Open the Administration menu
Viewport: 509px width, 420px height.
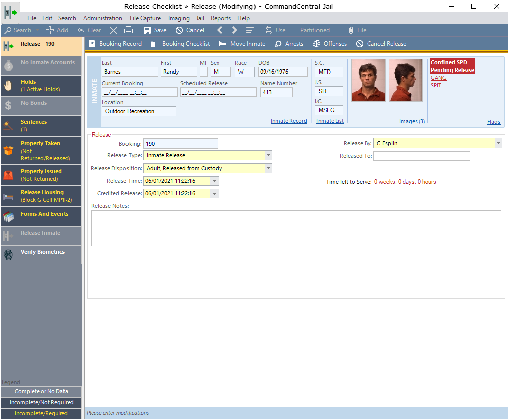103,18
